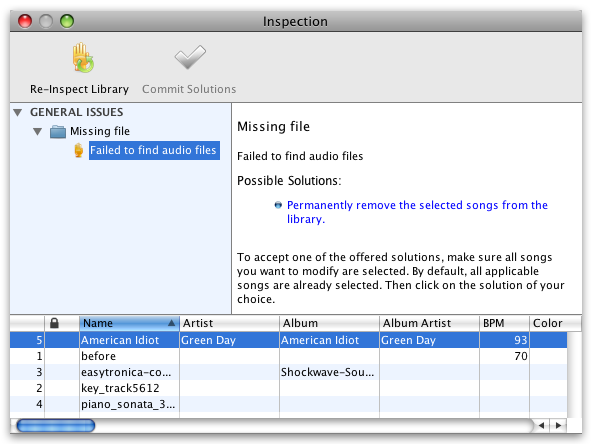Screen dimensions: 592x444
Task: Click the Commit Solutions label
Action: [189, 89]
